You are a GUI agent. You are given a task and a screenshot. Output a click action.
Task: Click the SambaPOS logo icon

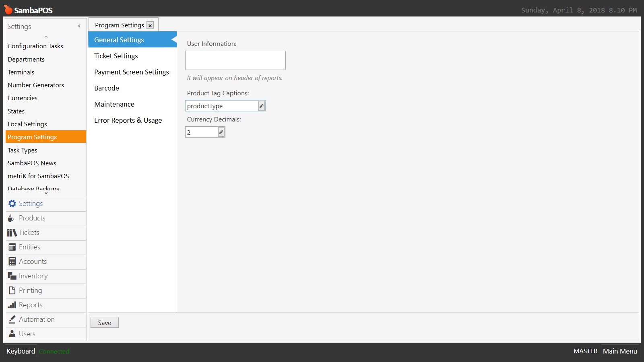(8, 9)
